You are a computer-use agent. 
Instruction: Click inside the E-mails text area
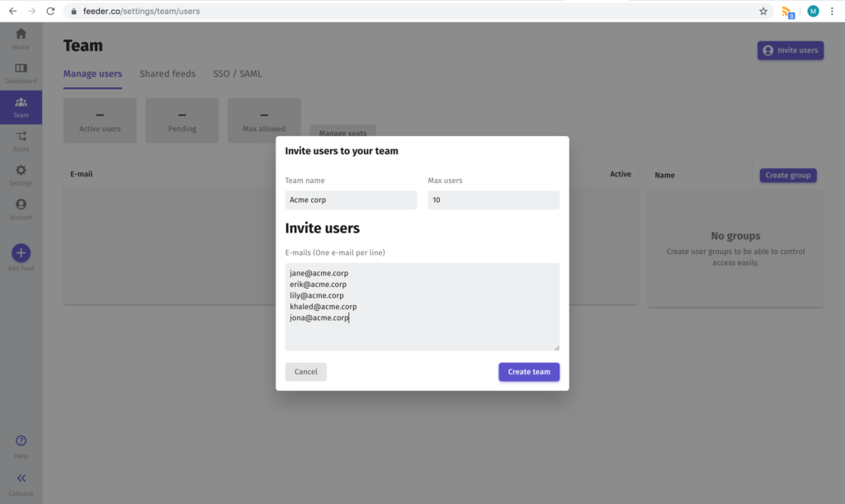pos(422,306)
